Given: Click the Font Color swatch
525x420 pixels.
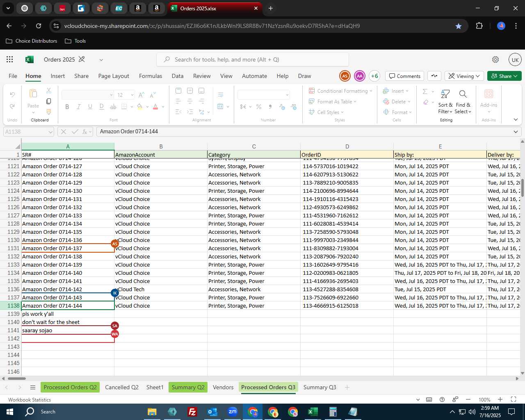Looking at the screenshot, I should pyautogui.click(x=155, y=107).
